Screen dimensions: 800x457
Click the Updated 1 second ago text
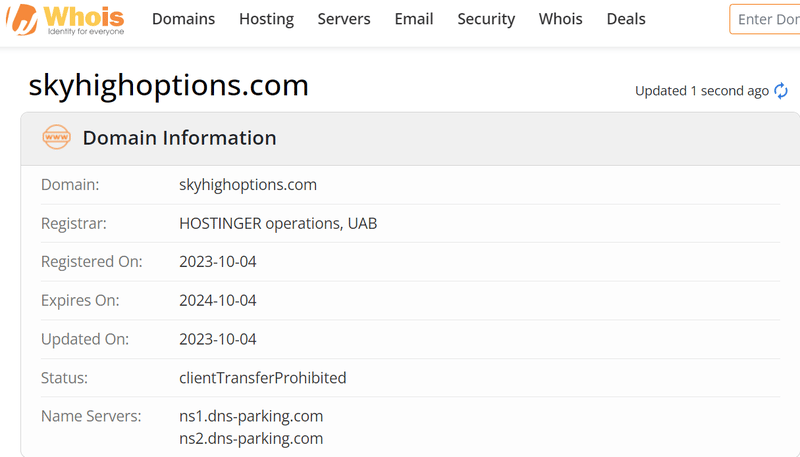pyautogui.click(x=702, y=91)
